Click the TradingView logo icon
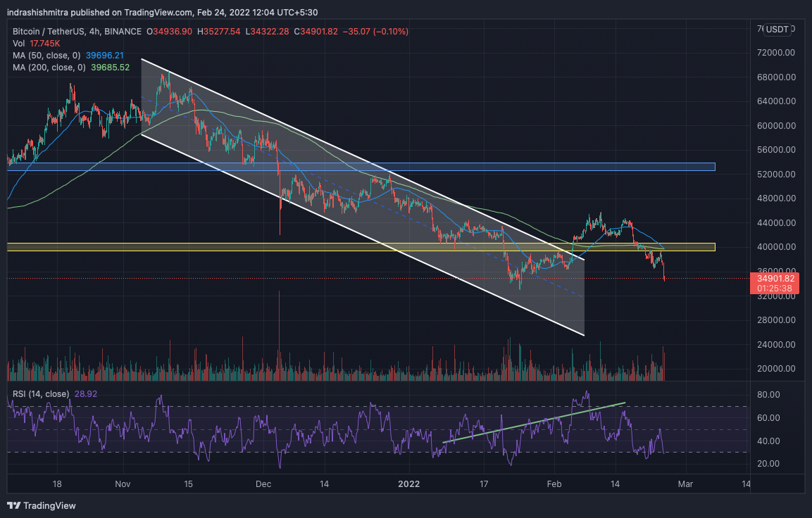 (x=13, y=505)
